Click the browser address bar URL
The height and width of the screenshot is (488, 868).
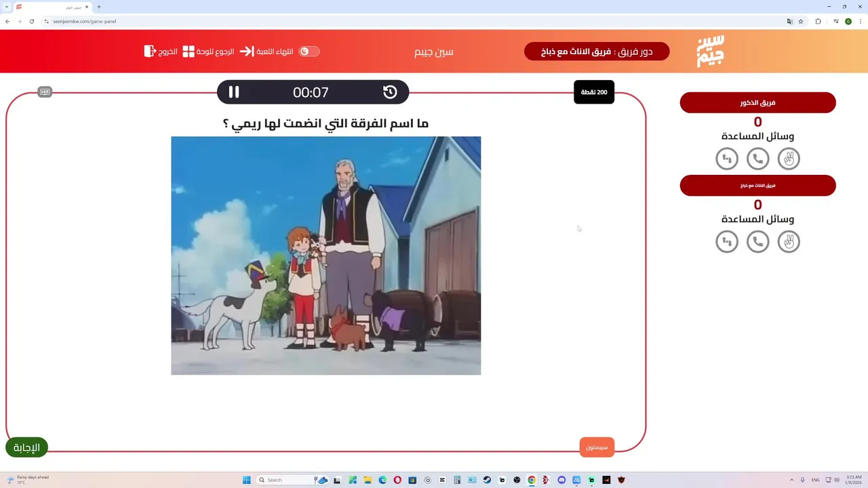(x=85, y=21)
